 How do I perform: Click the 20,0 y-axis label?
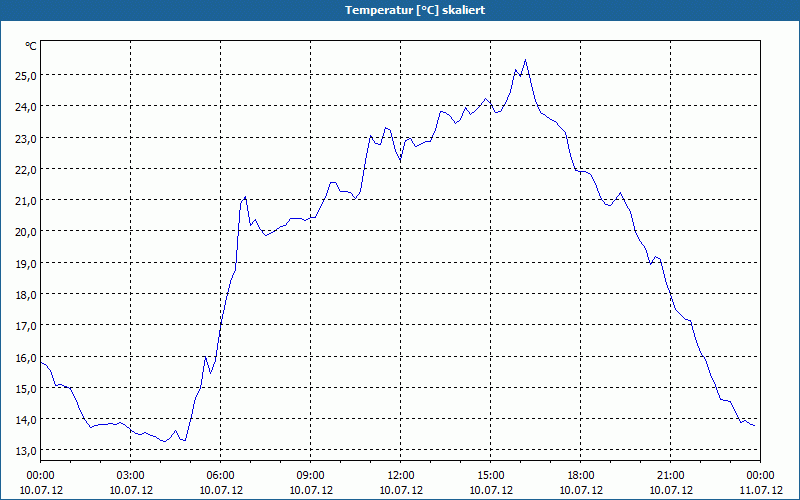click(x=26, y=232)
